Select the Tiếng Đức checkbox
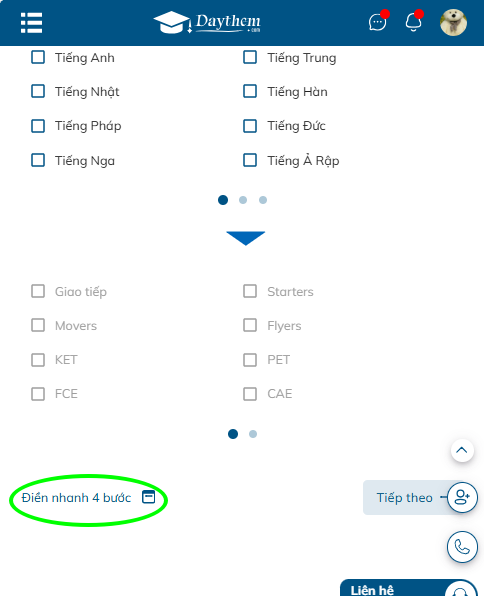The width and height of the screenshot is (484, 596). pyautogui.click(x=250, y=126)
